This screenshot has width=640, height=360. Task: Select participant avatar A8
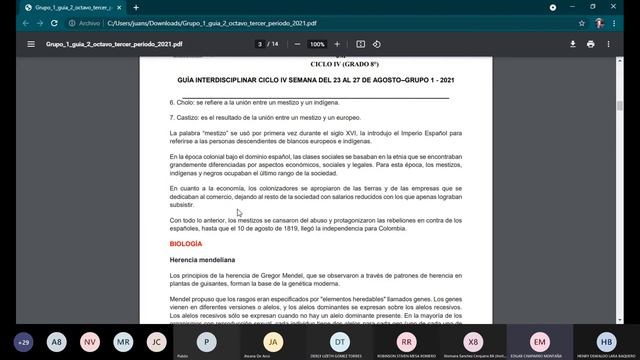[57, 342]
